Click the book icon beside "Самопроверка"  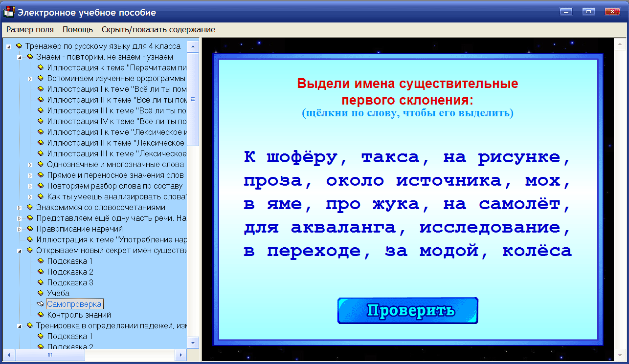pos(40,304)
